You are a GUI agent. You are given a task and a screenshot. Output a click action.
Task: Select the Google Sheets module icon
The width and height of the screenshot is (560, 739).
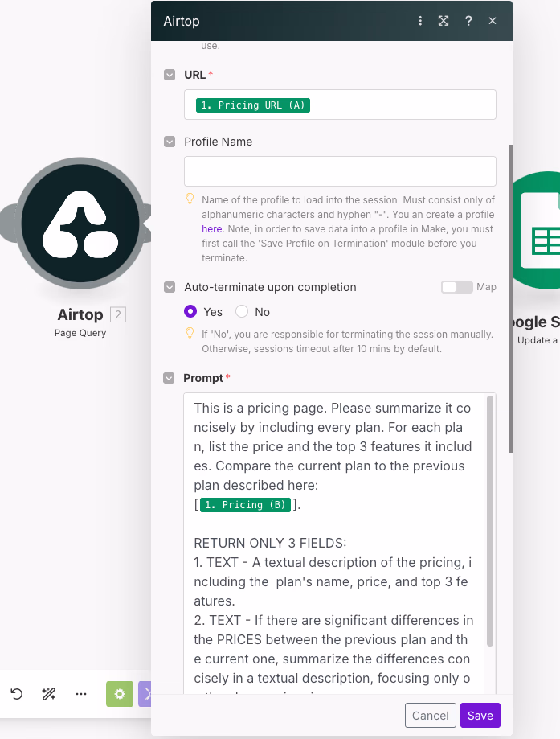pyautogui.click(x=536, y=231)
